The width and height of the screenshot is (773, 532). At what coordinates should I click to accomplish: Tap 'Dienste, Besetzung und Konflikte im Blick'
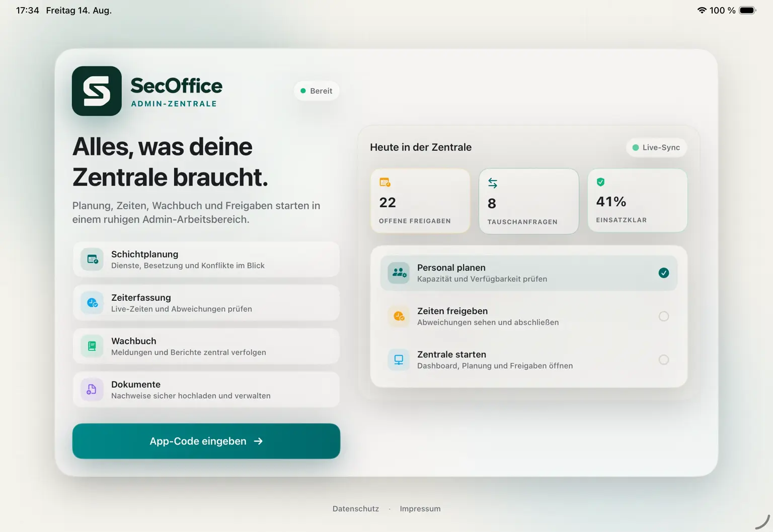tap(188, 265)
